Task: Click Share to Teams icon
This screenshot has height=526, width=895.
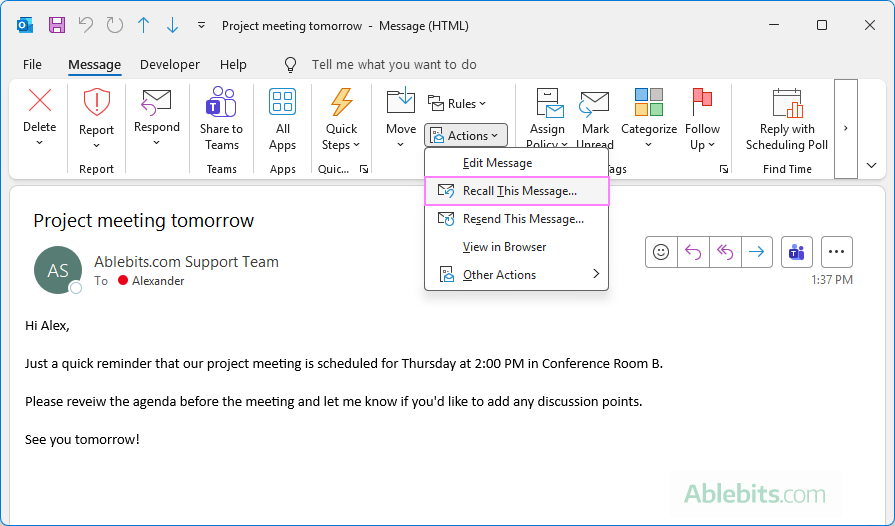Action: [x=221, y=101]
